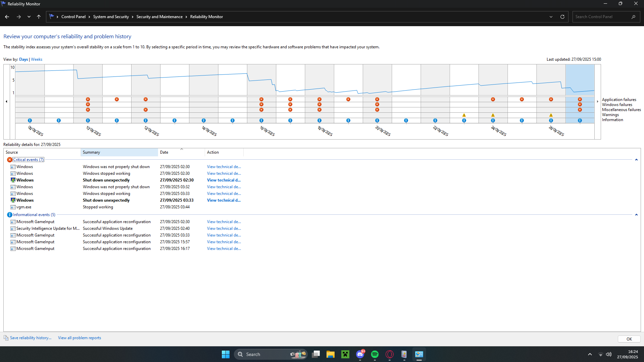Click the application failure icon on 20/09/2025
Image resolution: width=644 pixels, height=362 pixels.
(377, 99)
